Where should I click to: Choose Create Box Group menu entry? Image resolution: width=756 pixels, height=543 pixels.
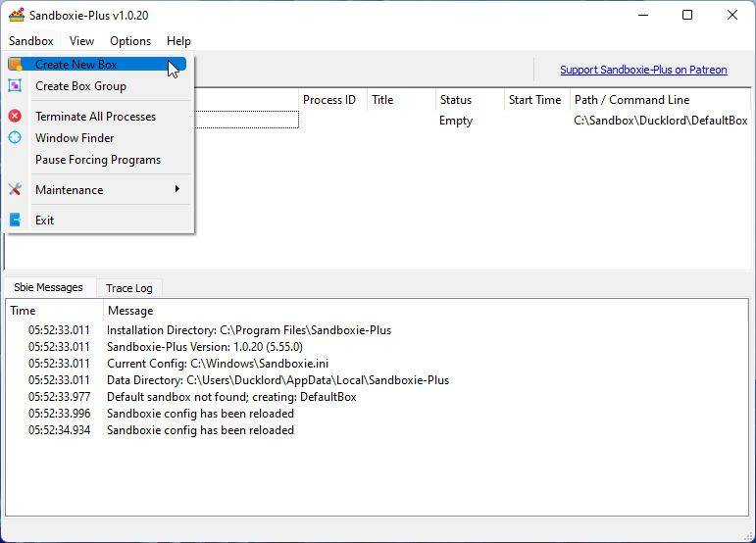[97, 86]
